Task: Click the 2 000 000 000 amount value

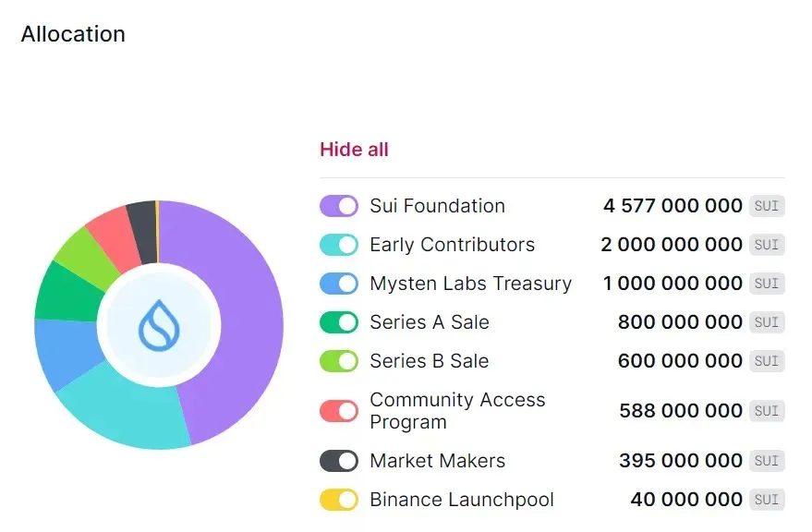Action: coord(672,245)
